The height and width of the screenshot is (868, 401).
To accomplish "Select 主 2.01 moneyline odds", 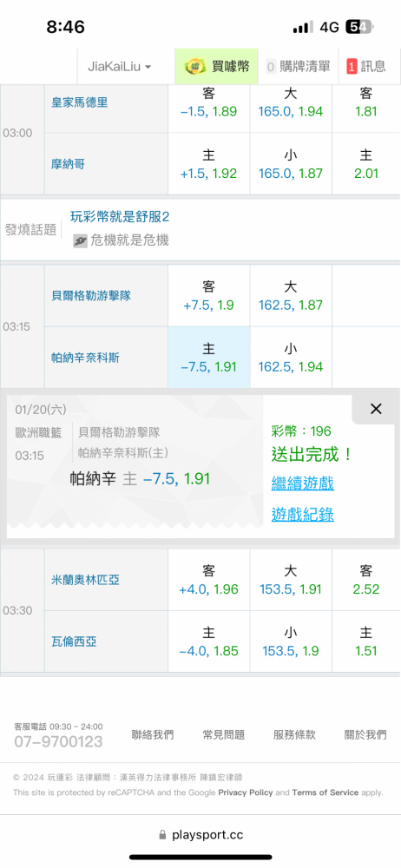I will [366, 164].
